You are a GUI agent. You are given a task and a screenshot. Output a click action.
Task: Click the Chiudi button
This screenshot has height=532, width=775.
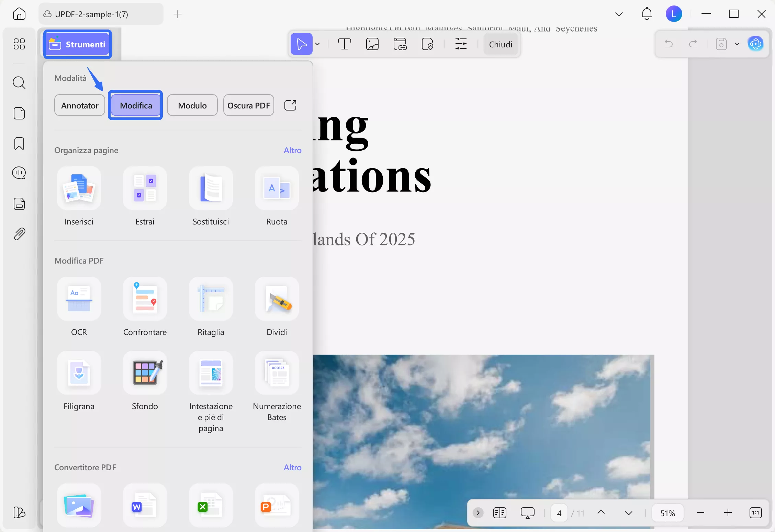(501, 44)
